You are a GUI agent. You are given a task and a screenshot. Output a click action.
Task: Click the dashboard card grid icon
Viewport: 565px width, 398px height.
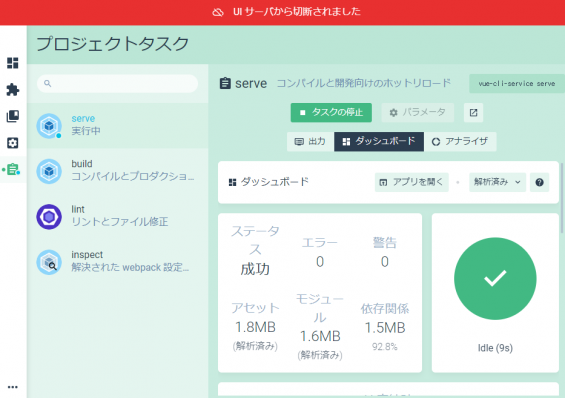232,182
